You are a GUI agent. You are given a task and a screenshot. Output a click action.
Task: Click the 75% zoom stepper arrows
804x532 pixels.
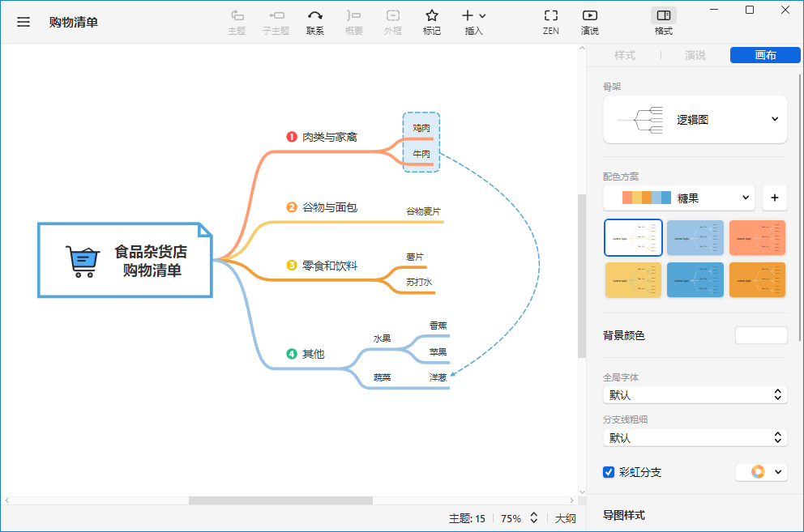534,518
